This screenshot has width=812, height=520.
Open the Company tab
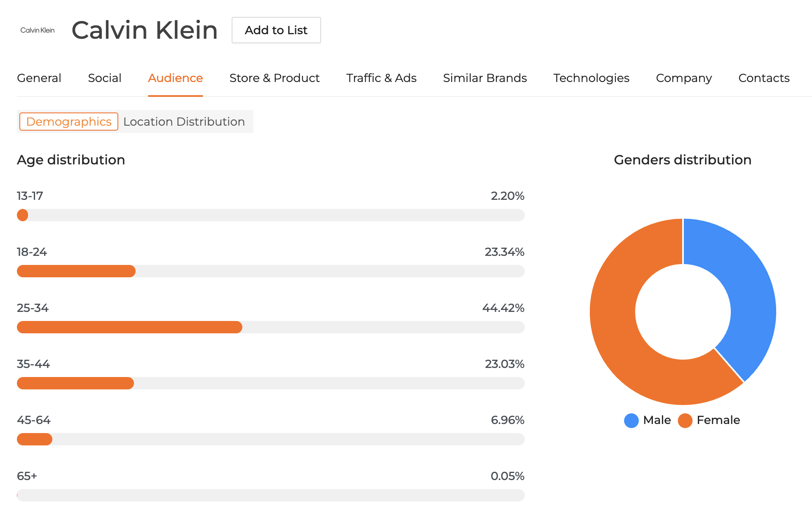point(683,78)
